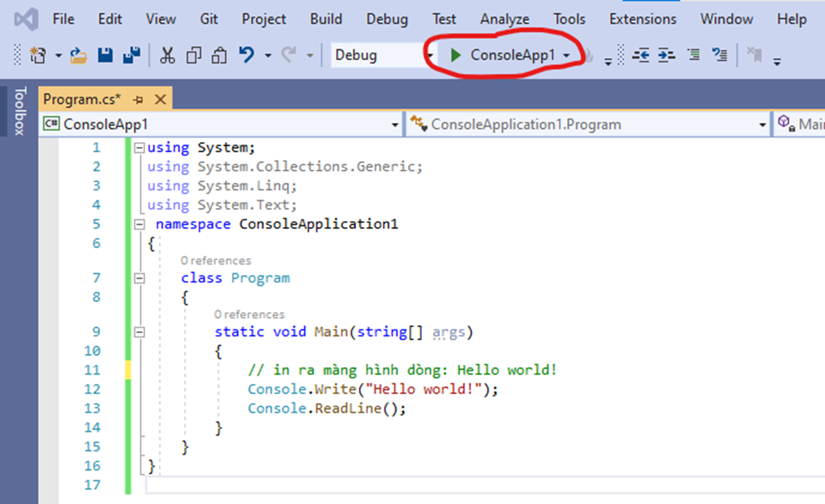
Task: Cut selection using the scissors icon
Action: [x=167, y=55]
